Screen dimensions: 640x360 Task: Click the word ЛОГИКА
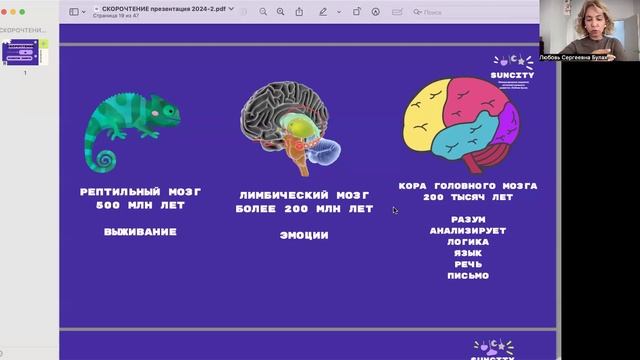pos(468,242)
